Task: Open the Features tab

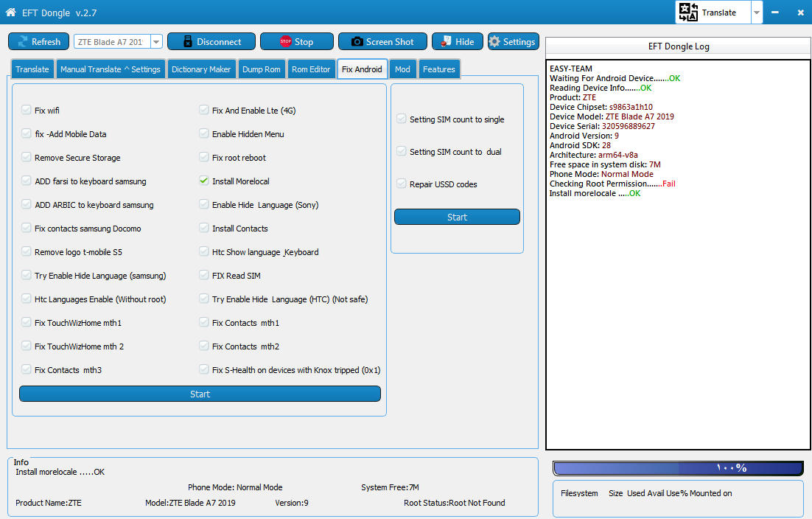Action: [438, 69]
